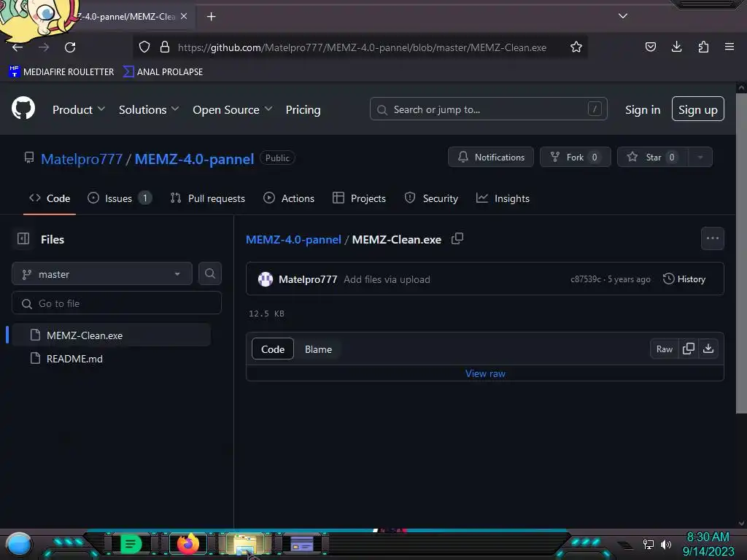
Task: Click the Raw button
Action: coord(664,349)
